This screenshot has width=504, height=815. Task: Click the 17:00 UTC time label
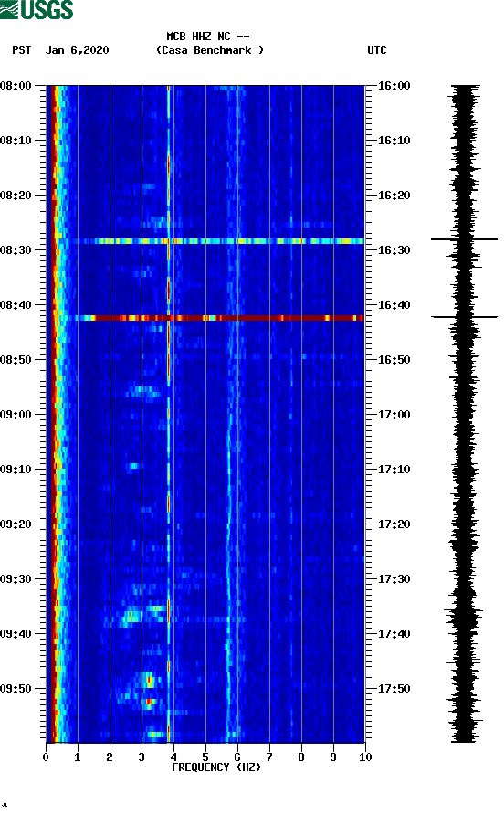[394, 414]
